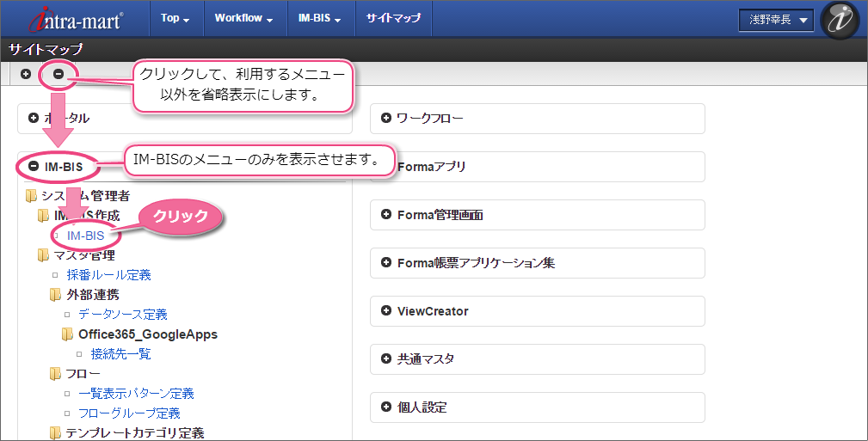Click the Formaアプリ section header

click(x=537, y=167)
